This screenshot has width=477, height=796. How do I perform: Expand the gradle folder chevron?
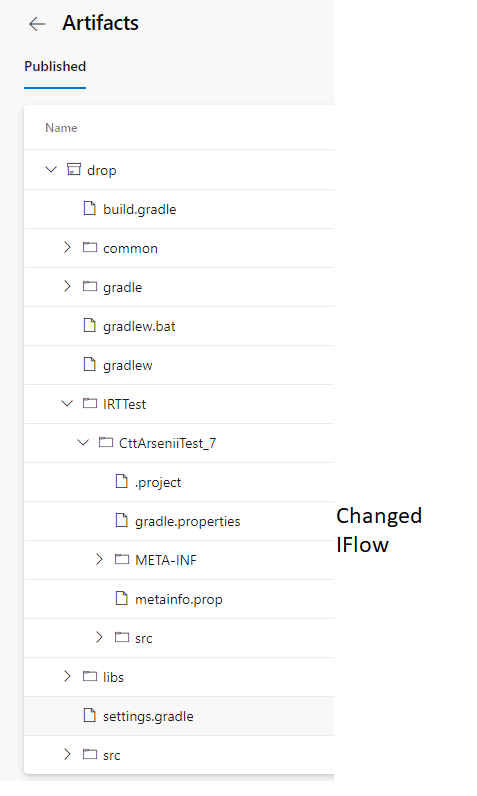coord(67,286)
